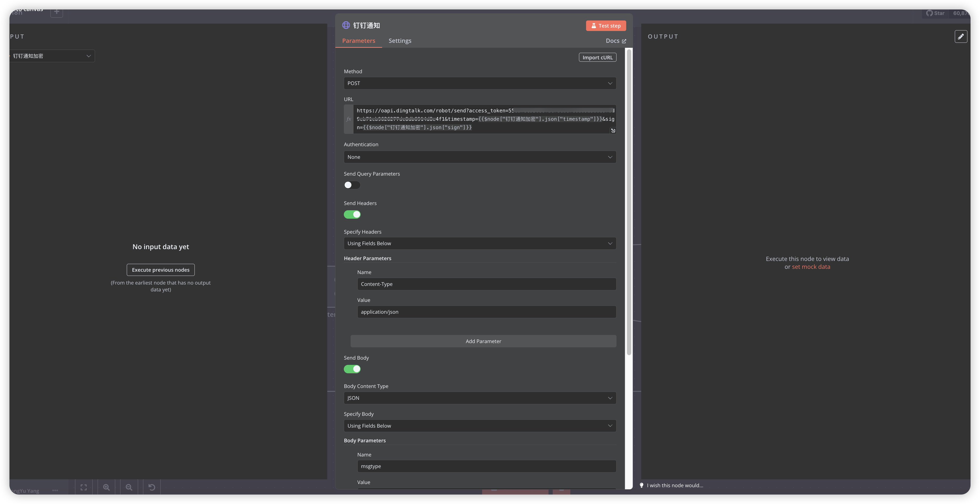This screenshot has height=504, width=980.
Task: Click the reset zoom icon
Action: [x=152, y=487]
